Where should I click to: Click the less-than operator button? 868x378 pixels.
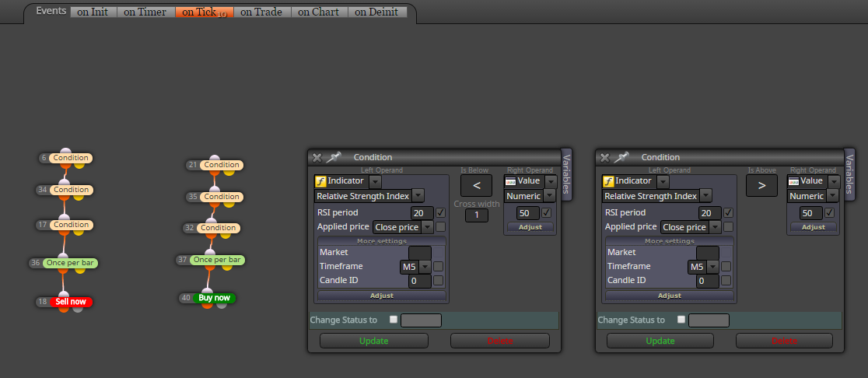tap(476, 185)
